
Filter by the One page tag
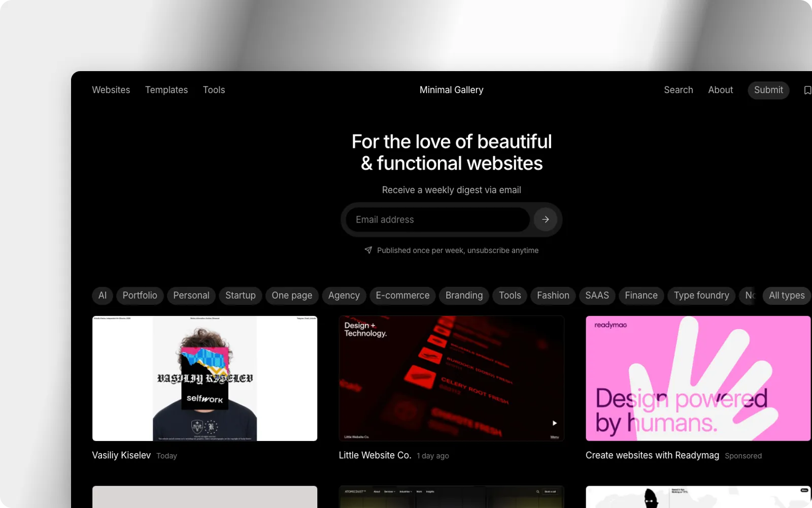coord(292,296)
